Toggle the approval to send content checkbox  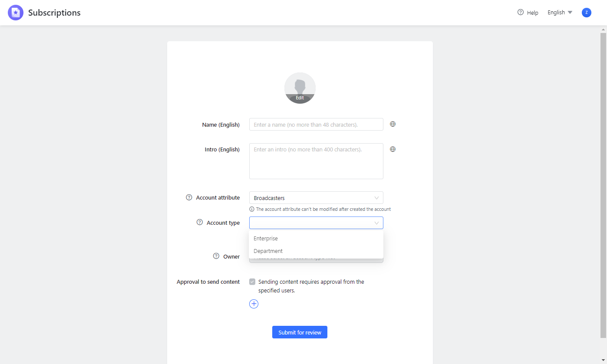coord(252,281)
